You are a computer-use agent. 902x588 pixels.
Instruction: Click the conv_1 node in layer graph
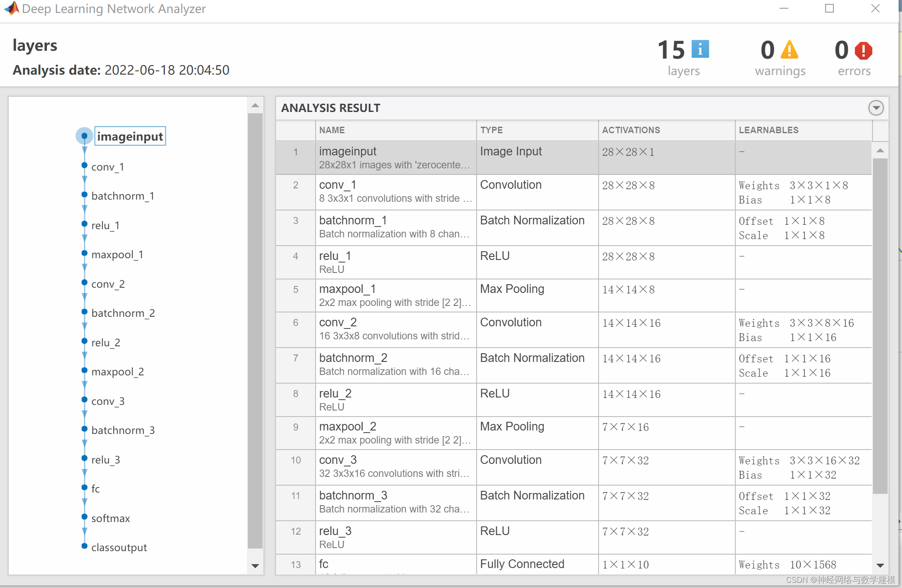pos(108,167)
